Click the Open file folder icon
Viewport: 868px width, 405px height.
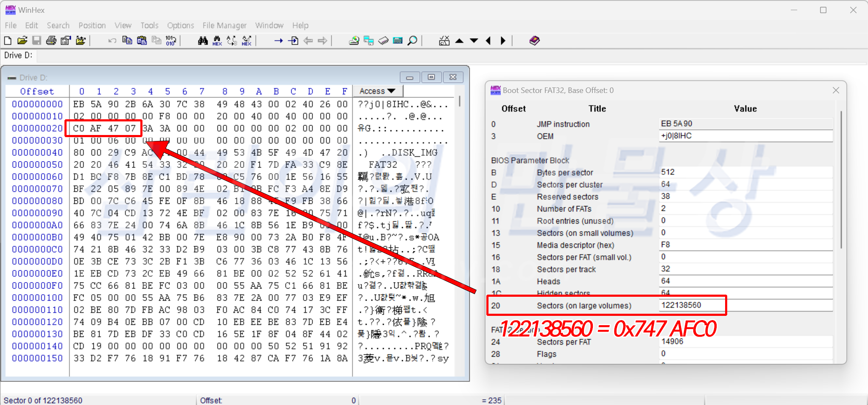[22, 41]
